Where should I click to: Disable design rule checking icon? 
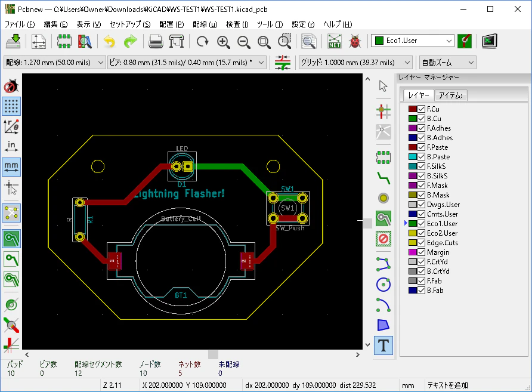click(11, 86)
